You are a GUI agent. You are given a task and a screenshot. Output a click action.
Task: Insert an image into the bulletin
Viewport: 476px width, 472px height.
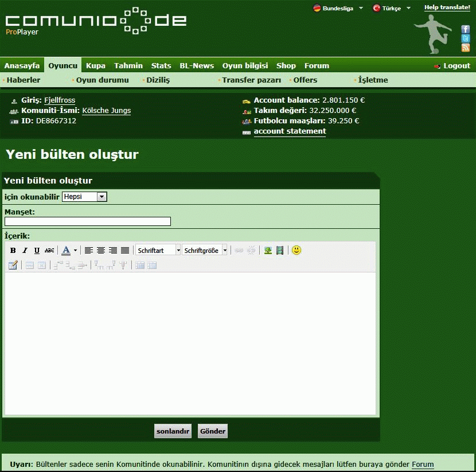tap(268, 251)
